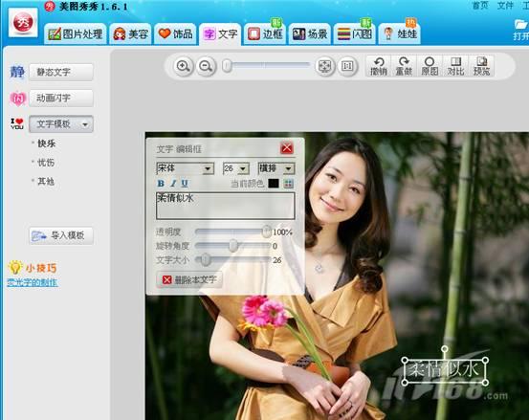Click the 删除本文字 button
The image size is (529, 420).
coord(189,279)
